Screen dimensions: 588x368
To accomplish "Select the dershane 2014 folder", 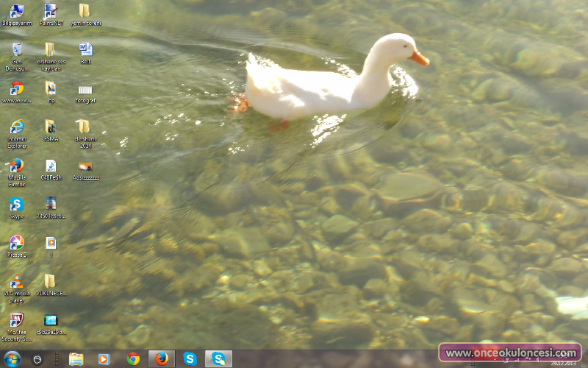I will (x=85, y=127).
